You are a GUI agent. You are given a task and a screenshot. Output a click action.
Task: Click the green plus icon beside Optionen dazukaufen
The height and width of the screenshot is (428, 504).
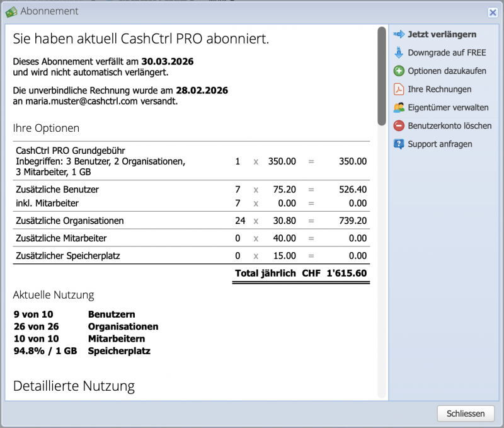pos(398,71)
